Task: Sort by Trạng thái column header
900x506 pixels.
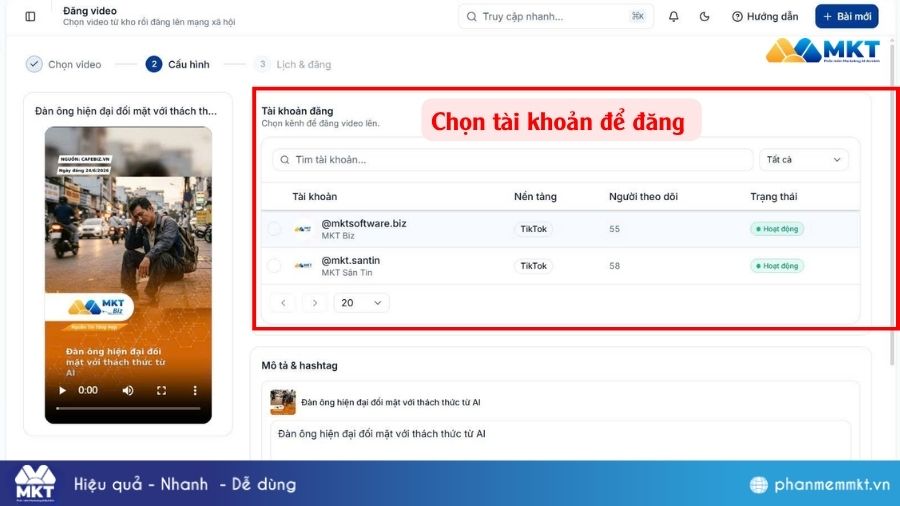Action: 774,197
